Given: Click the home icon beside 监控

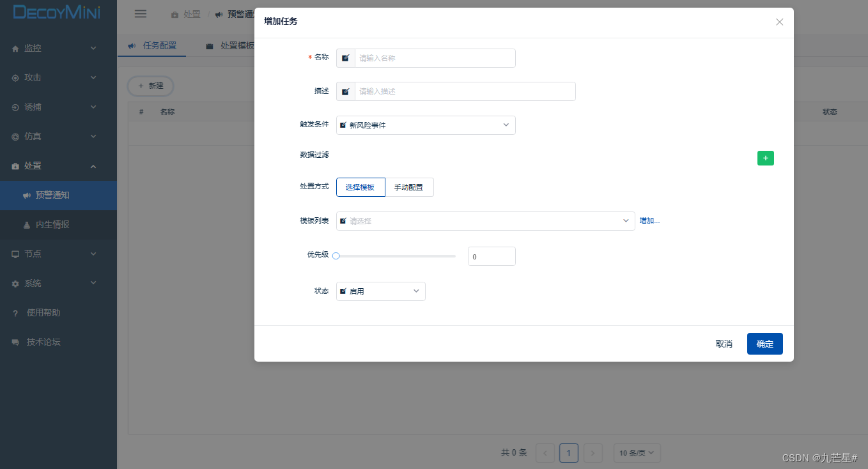Looking at the screenshot, I should [15, 49].
